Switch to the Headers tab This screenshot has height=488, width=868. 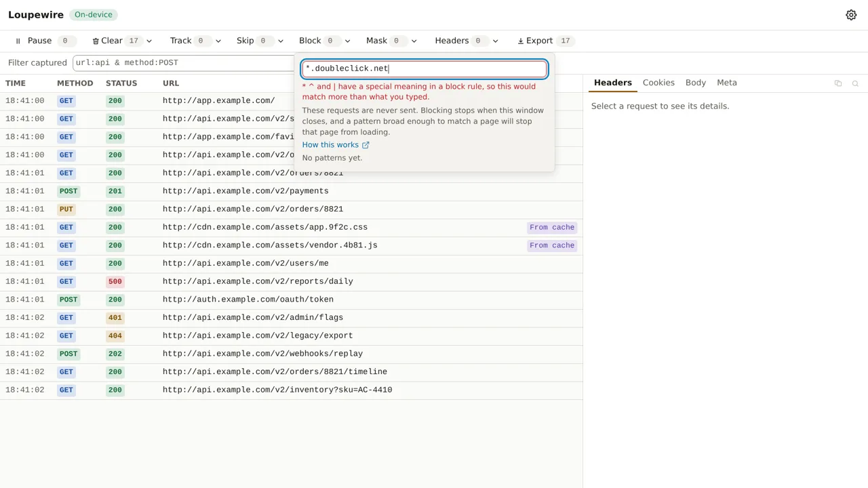click(613, 83)
